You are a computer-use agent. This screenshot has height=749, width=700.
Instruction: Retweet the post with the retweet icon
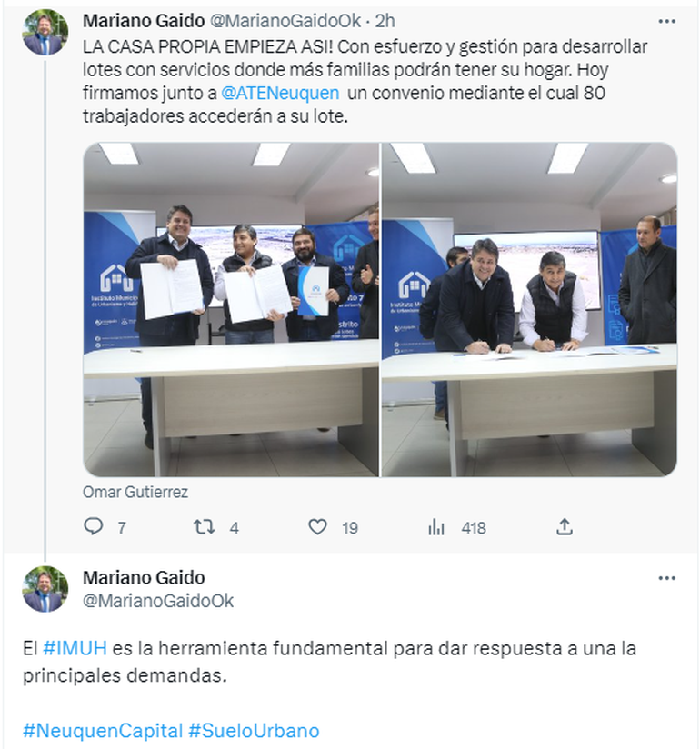point(204,527)
